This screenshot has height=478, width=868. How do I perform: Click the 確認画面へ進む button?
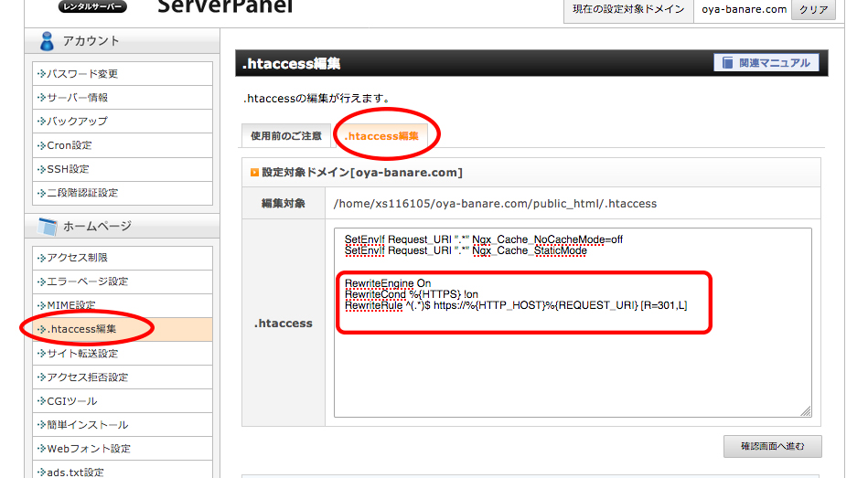[772, 446]
